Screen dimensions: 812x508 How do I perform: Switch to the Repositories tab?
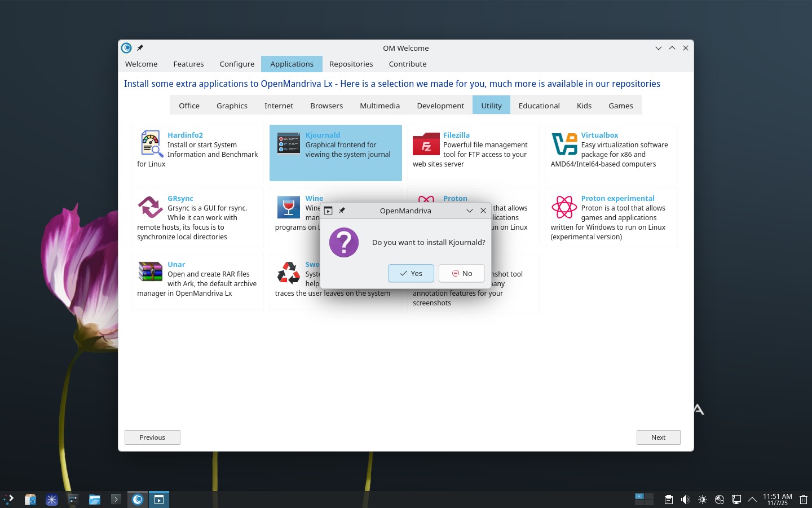click(x=351, y=64)
